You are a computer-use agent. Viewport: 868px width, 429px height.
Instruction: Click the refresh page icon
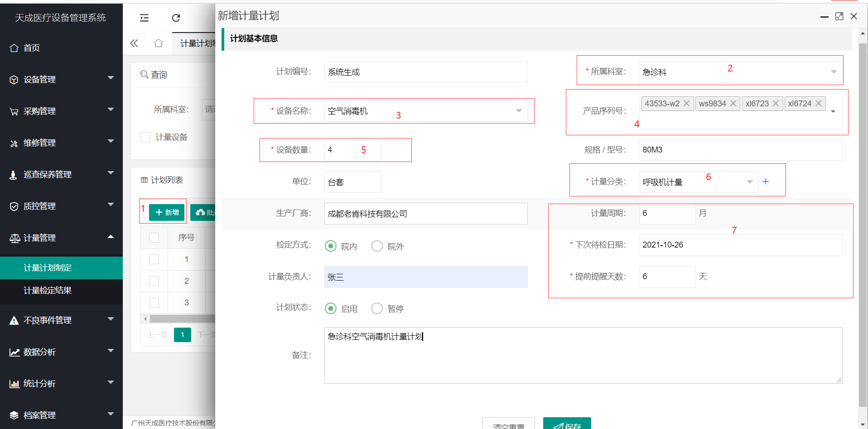coord(176,18)
